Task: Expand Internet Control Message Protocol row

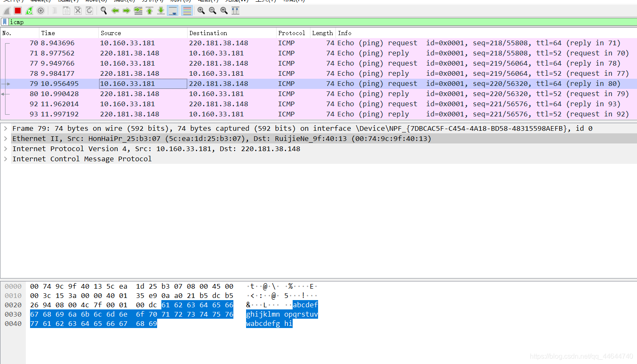Action: pos(6,159)
